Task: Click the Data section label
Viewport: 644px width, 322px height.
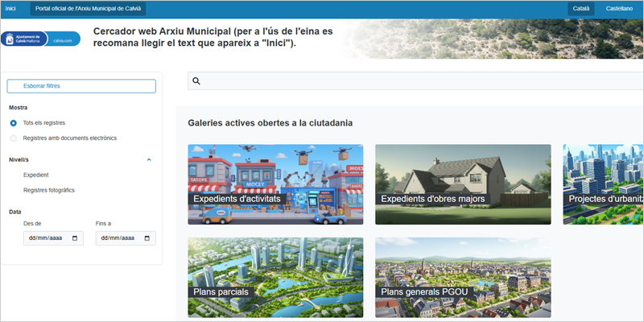Action: 15,212
